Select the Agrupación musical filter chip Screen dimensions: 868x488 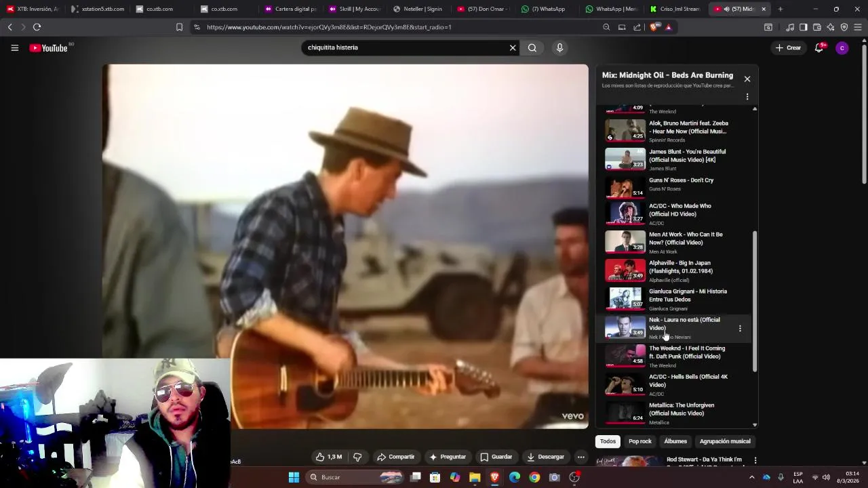click(x=725, y=441)
